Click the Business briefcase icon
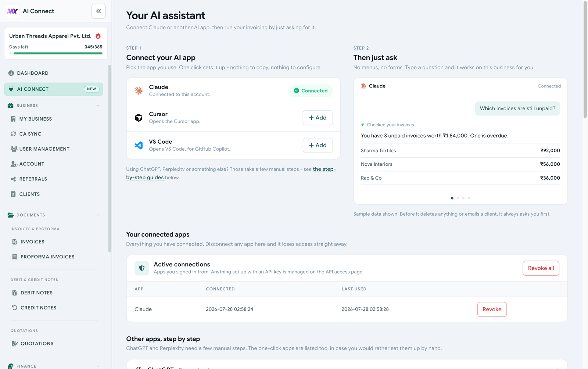Viewport: 588px width, 369px height. coord(11,105)
